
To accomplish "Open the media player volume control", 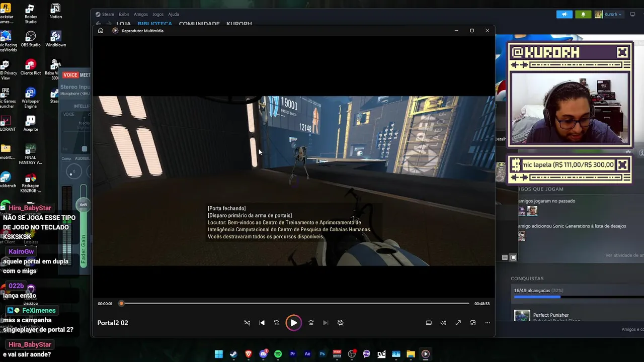I will 443,323.
